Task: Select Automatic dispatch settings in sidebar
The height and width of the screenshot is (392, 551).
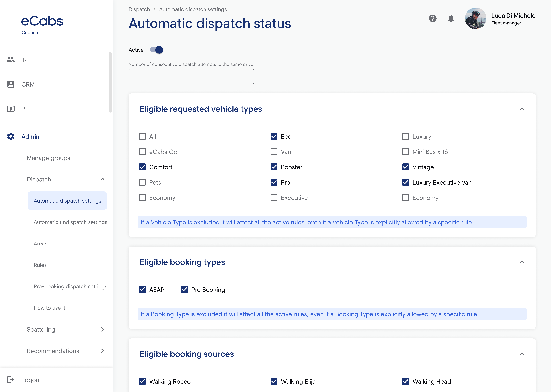Action: click(x=67, y=201)
